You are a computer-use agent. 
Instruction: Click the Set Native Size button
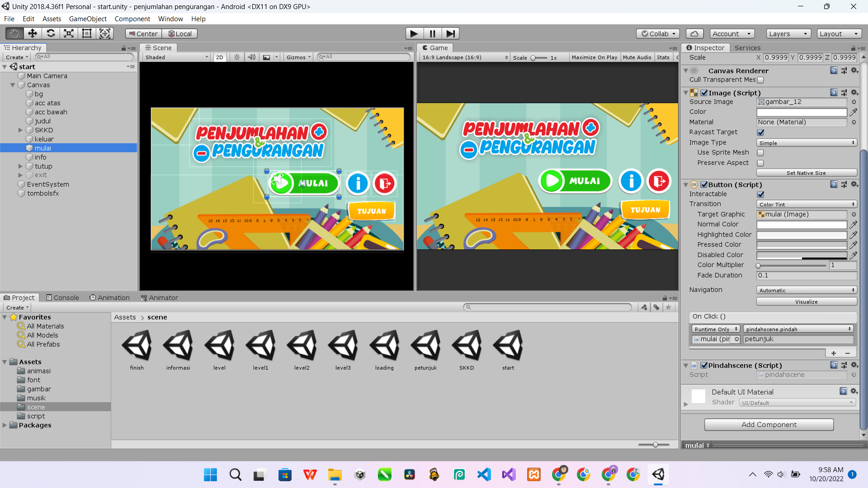[806, 173]
